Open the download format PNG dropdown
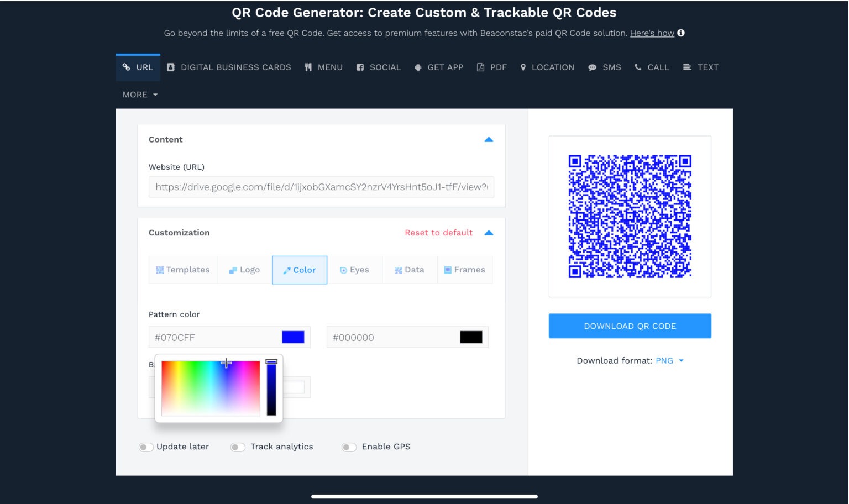 (x=670, y=360)
